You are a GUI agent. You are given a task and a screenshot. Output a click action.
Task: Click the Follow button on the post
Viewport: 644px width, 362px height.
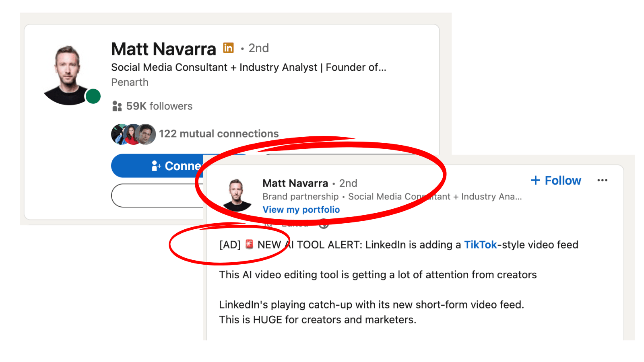point(556,181)
